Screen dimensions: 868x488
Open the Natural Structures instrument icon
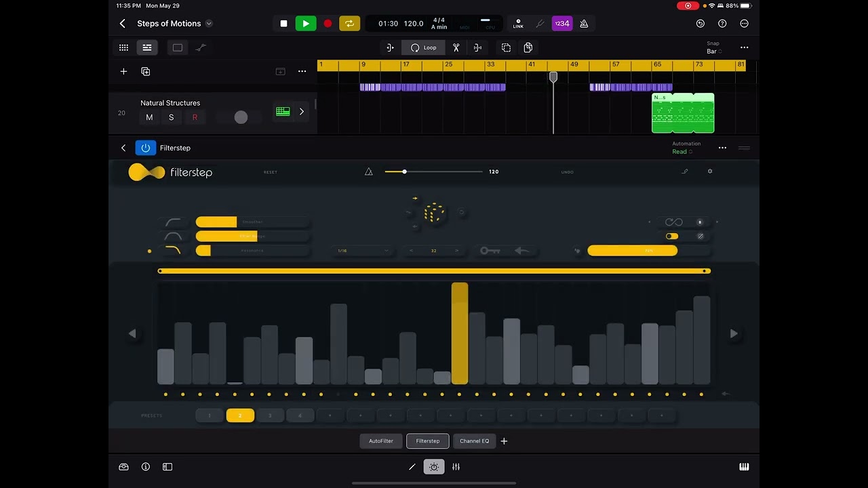(283, 112)
